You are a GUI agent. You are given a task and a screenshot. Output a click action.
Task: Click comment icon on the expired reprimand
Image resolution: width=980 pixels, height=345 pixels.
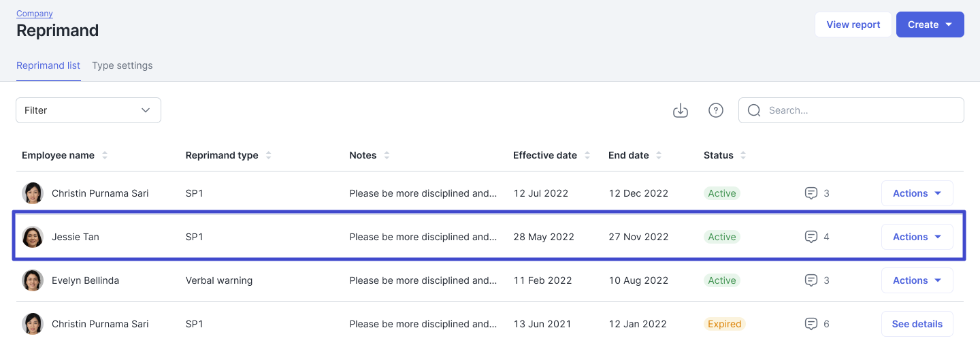pos(811,324)
